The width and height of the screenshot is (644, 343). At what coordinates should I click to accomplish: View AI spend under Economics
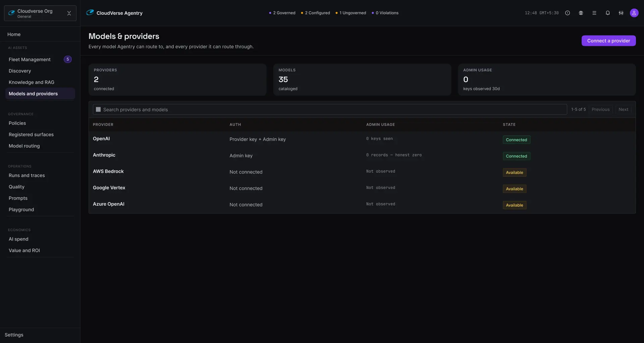click(18, 239)
